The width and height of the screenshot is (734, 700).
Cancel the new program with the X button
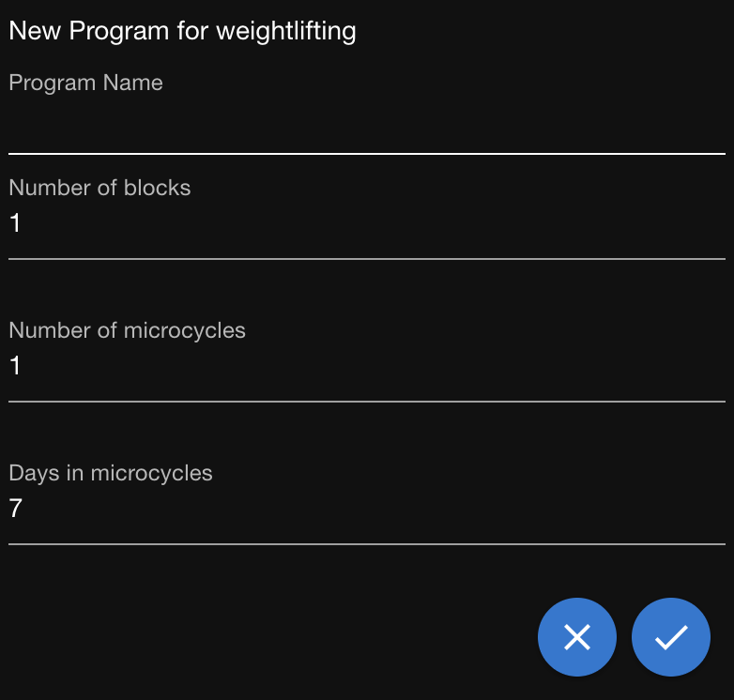pyautogui.click(x=576, y=637)
